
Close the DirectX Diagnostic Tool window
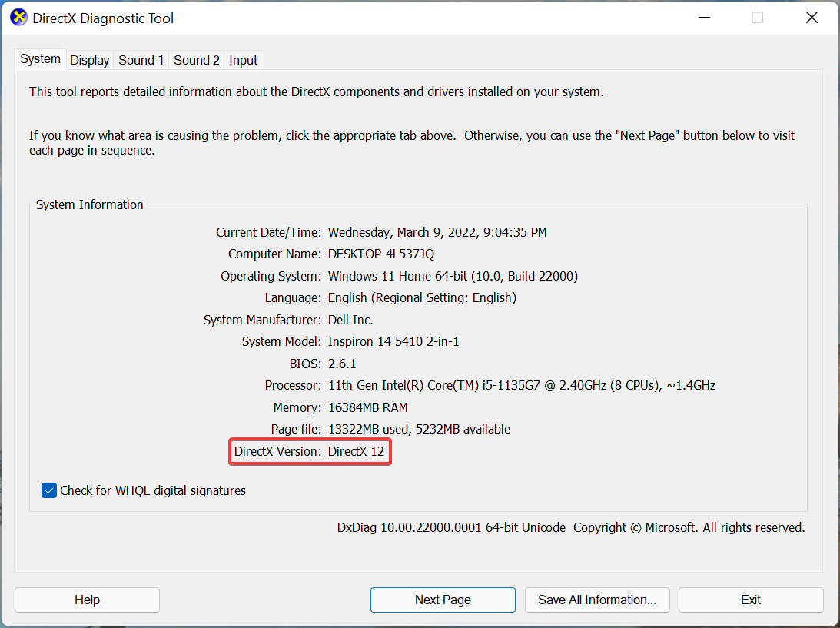[812, 18]
